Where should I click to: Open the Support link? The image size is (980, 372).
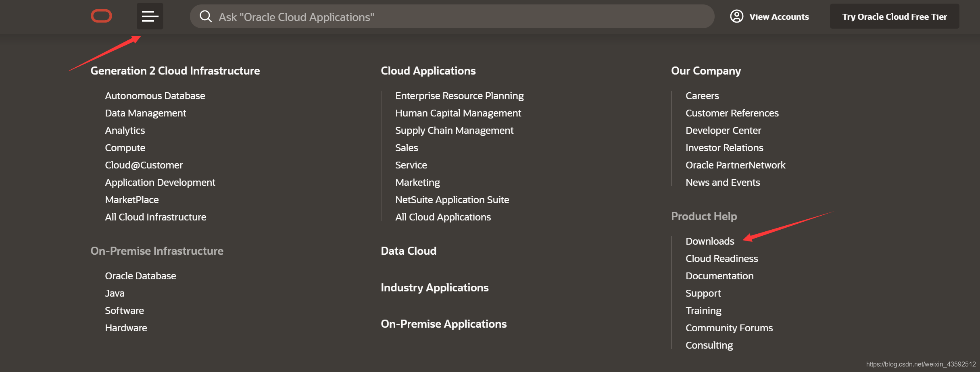click(703, 293)
